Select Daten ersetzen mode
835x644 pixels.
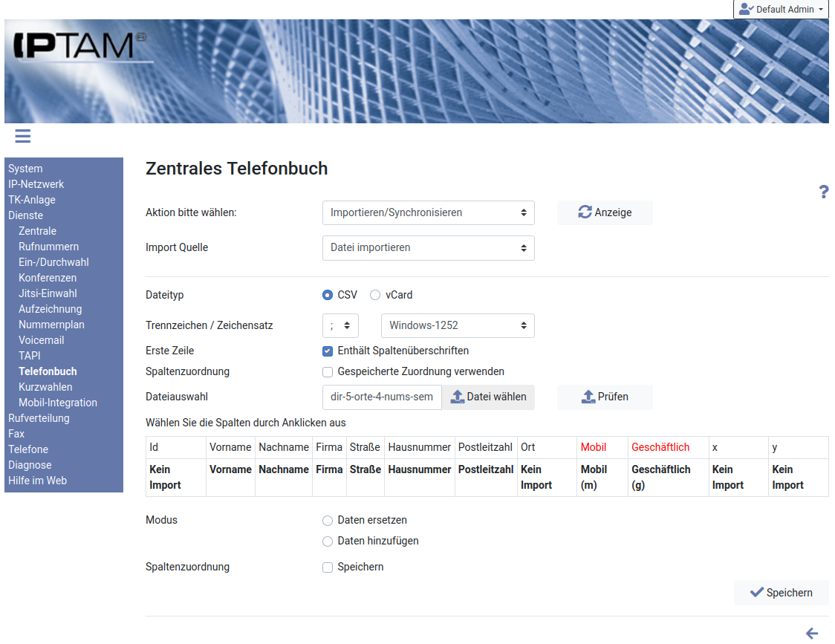point(328,521)
